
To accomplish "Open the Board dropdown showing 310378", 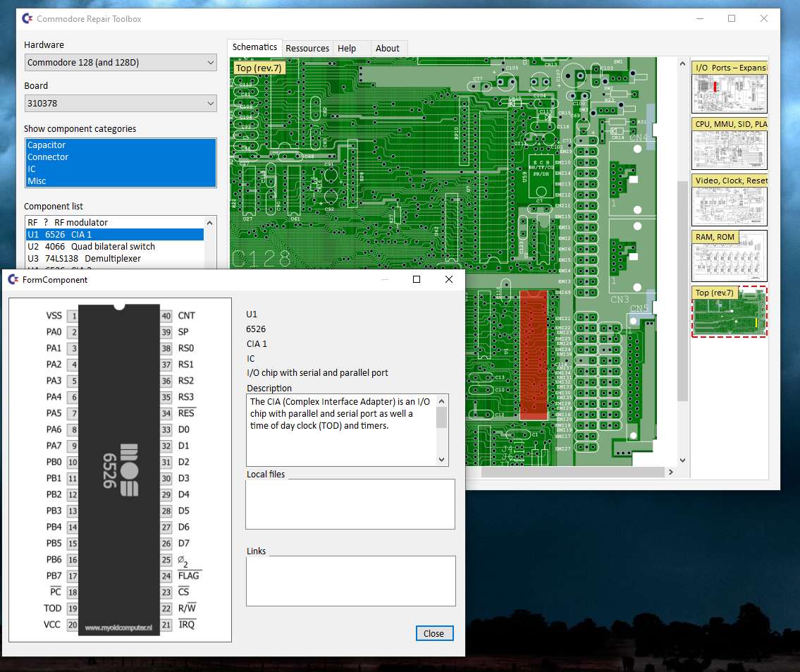I will coord(121,103).
